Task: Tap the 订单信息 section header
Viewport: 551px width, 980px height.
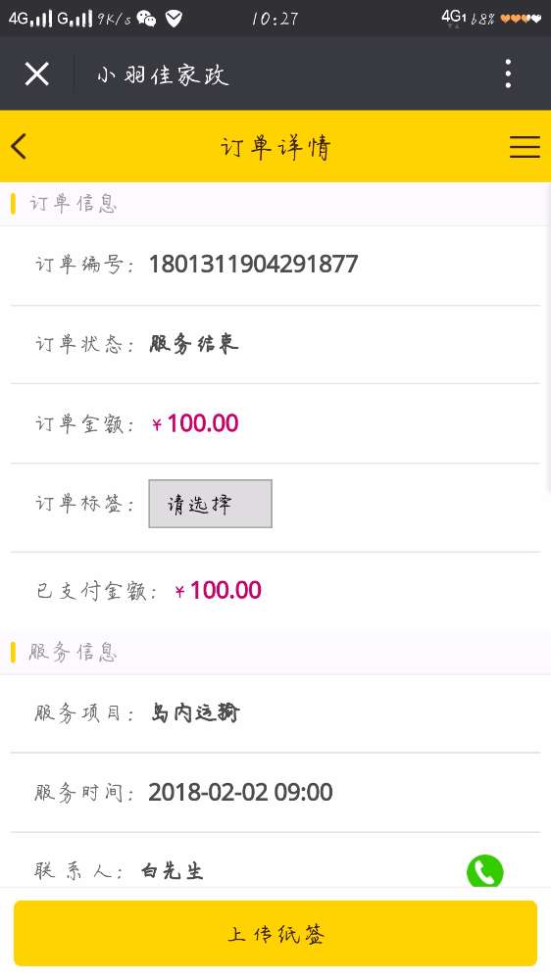Action: 74,204
